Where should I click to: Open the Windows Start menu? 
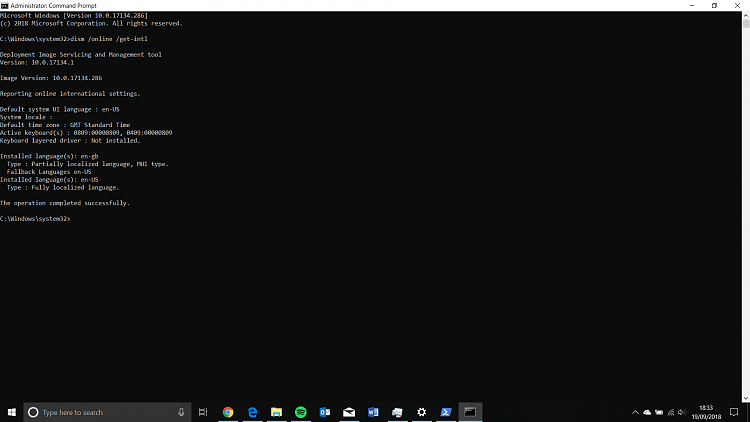[x=11, y=412]
